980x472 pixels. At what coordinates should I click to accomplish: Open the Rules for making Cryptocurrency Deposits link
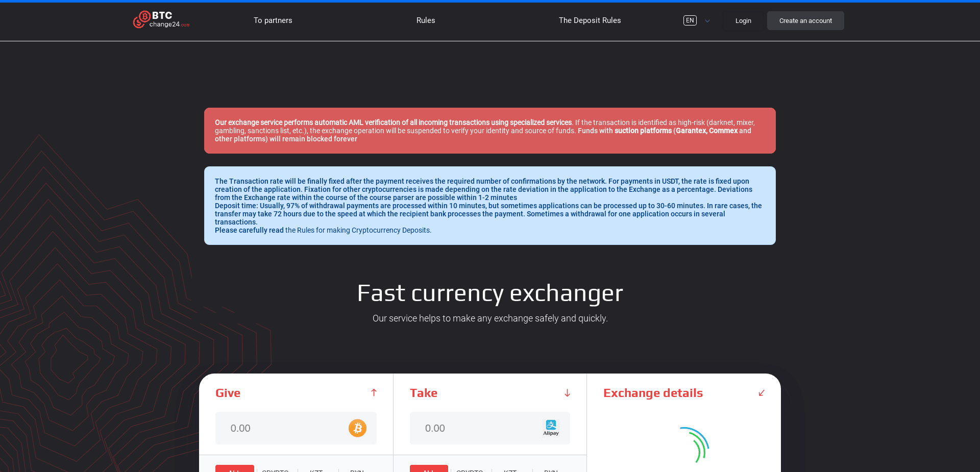(357, 230)
